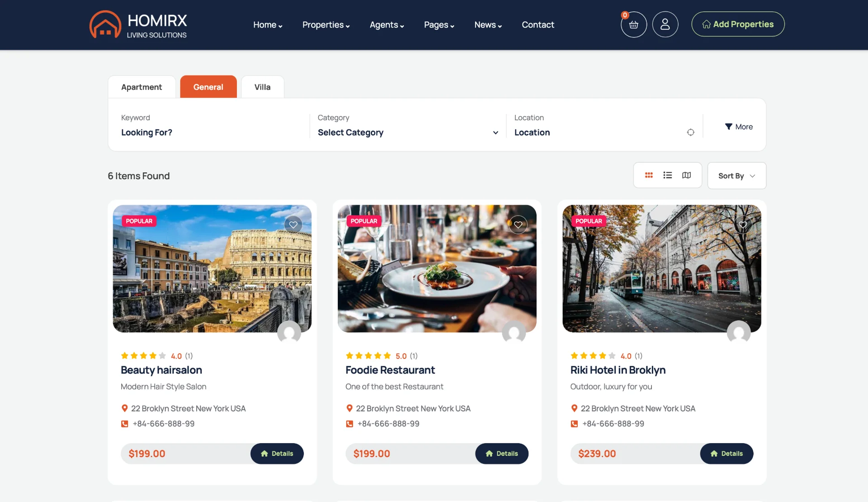Image resolution: width=868 pixels, height=502 pixels.
Task: Click author avatar on Foodie Restaurant card
Action: pos(514,332)
